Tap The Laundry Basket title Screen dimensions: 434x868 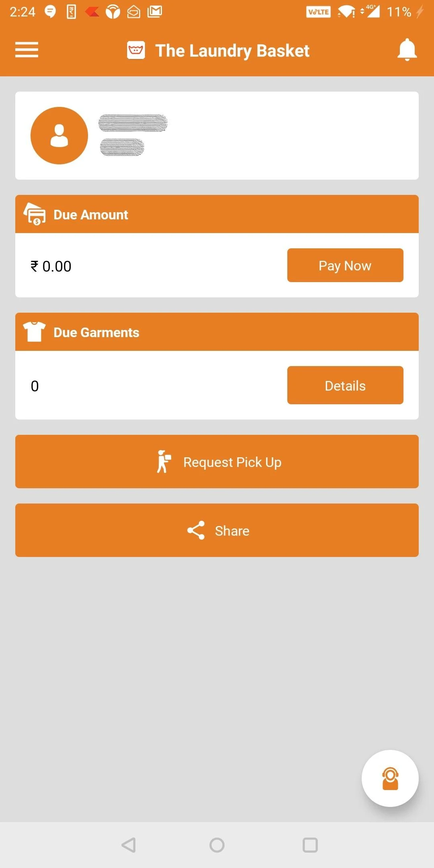coord(232,51)
